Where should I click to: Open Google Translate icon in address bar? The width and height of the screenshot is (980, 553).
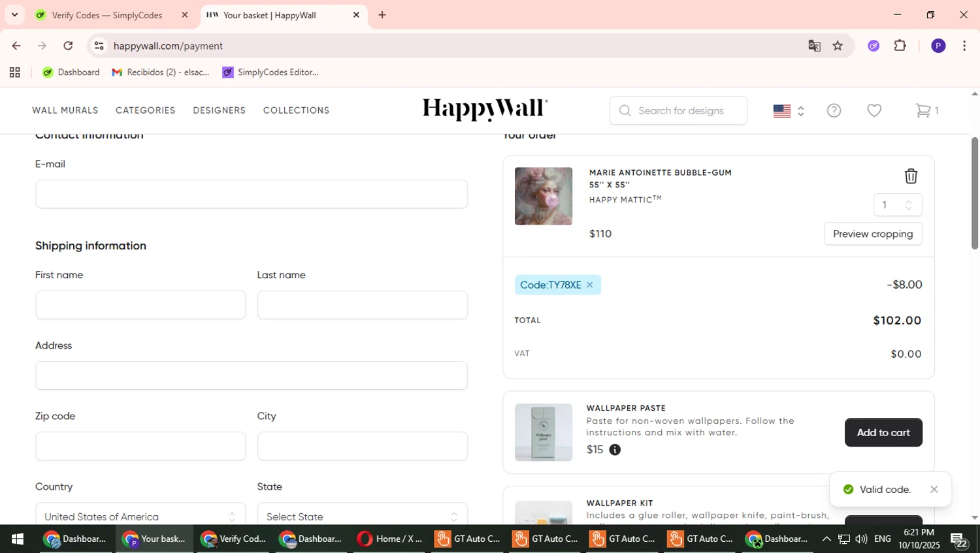tap(814, 46)
